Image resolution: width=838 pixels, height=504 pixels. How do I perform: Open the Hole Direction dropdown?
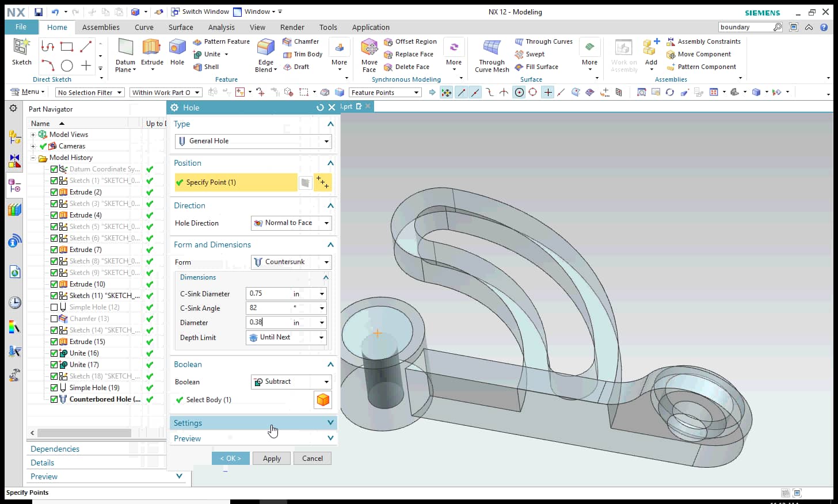click(291, 223)
